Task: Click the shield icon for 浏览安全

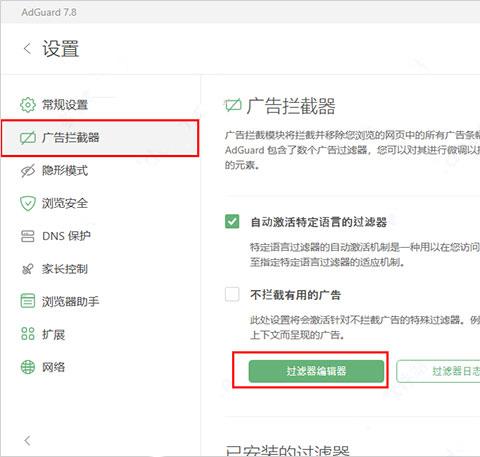Action: pos(28,203)
